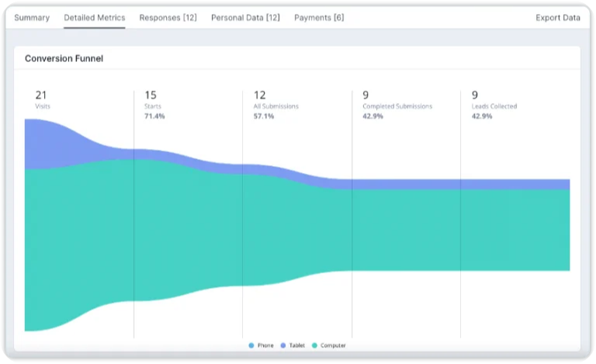Click the 15 Starts metric

[154, 105]
